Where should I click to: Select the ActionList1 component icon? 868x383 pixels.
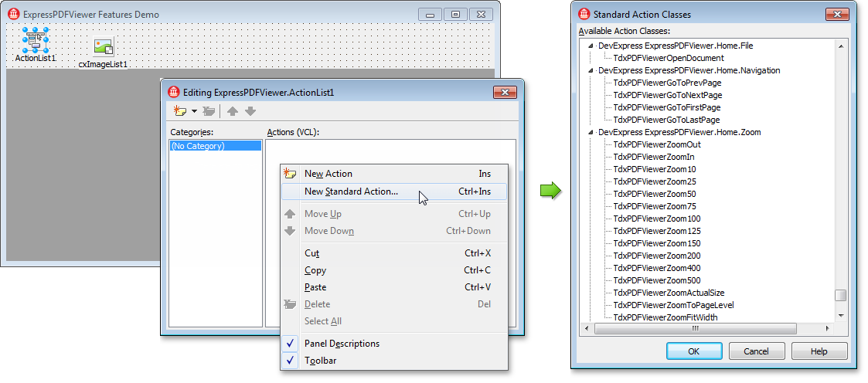coord(36,40)
